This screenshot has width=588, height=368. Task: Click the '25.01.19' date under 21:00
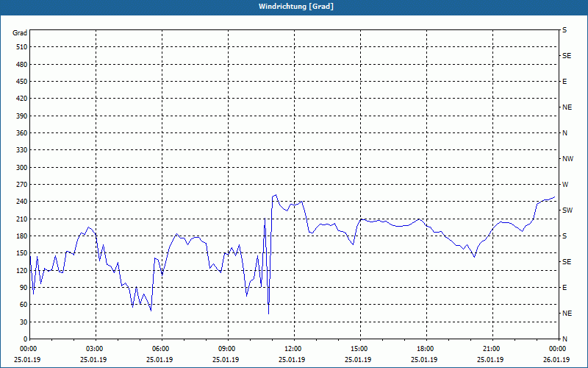click(x=490, y=360)
